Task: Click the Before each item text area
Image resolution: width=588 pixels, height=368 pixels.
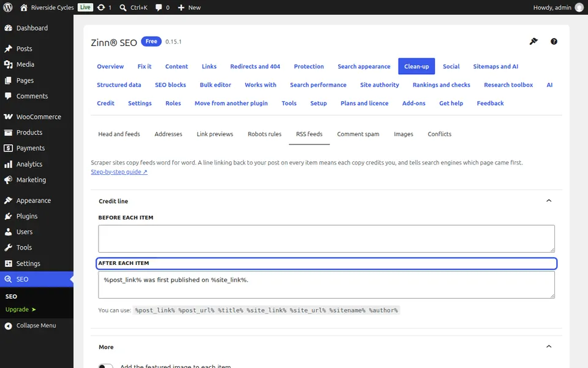Action: (x=326, y=239)
